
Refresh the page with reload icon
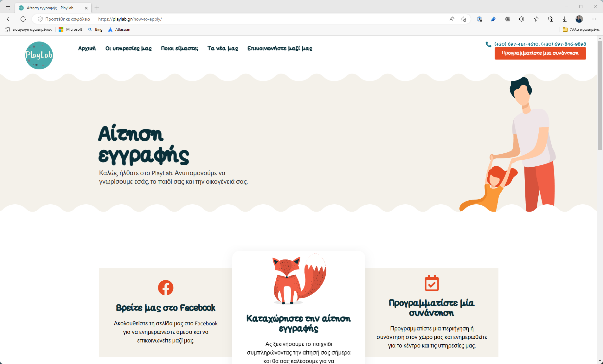pyautogui.click(x=23, y=19)
